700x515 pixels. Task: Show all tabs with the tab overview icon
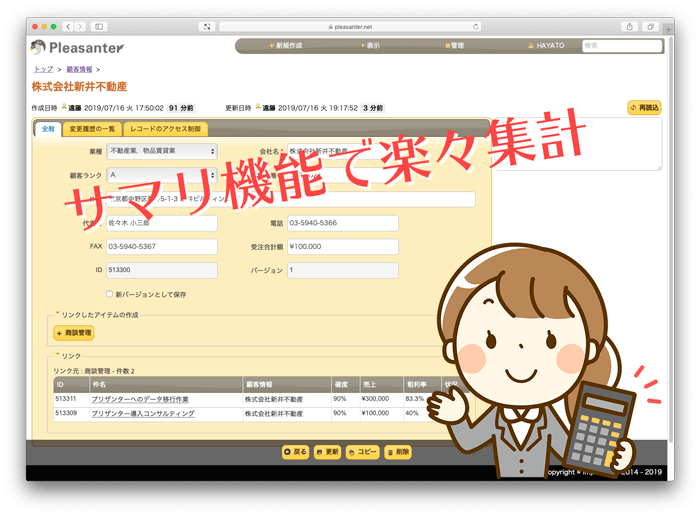pos(650,27)
